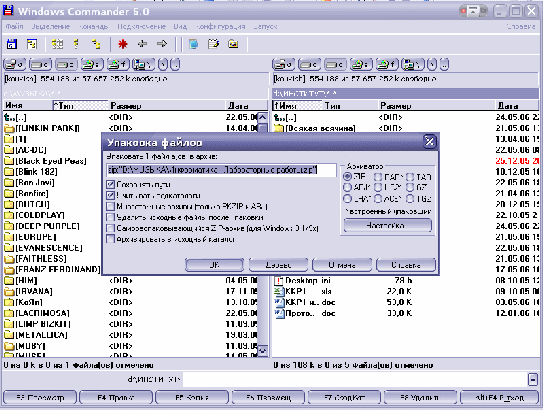
Task: Enable self-extracting ZIP archive for Windows checkbox
Action: [x=110, y=228]
